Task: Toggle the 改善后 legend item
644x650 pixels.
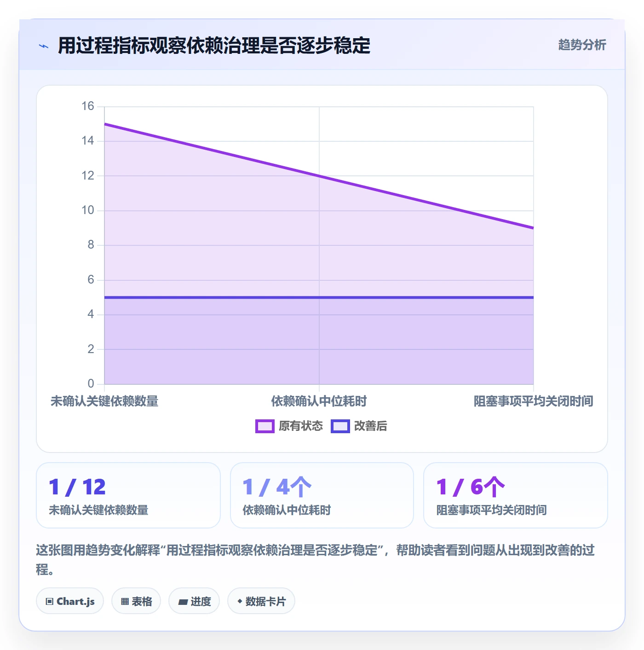Action: [x=359, y=426]
